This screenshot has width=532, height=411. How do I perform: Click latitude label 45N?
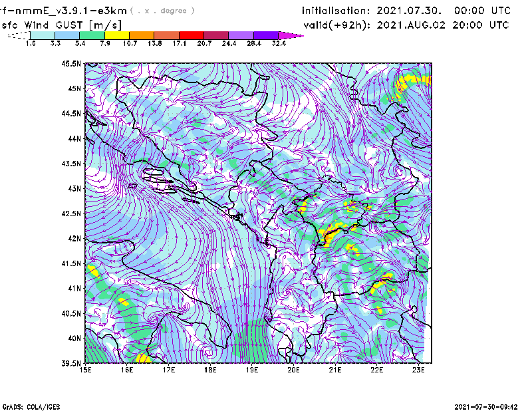coord(74,88)
